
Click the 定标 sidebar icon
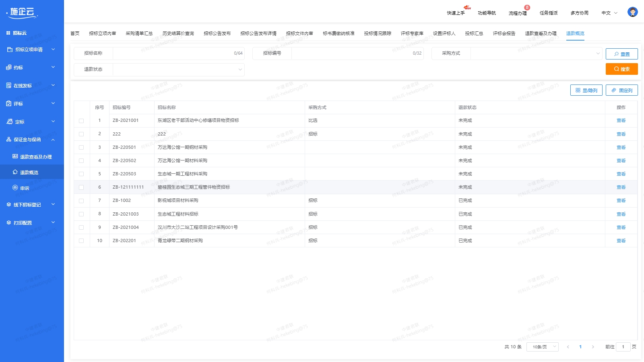[9, 121]
